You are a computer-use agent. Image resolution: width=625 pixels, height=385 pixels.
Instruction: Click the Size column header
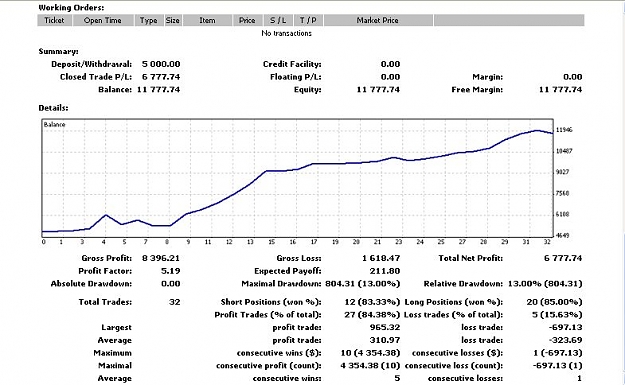pos(173,20)
